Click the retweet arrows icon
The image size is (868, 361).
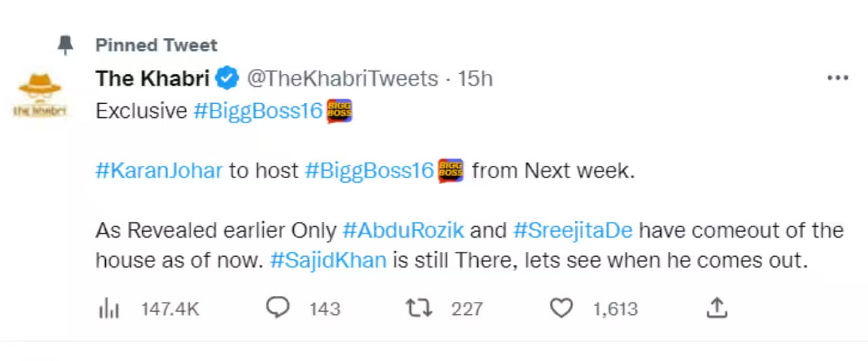(418, 309)
